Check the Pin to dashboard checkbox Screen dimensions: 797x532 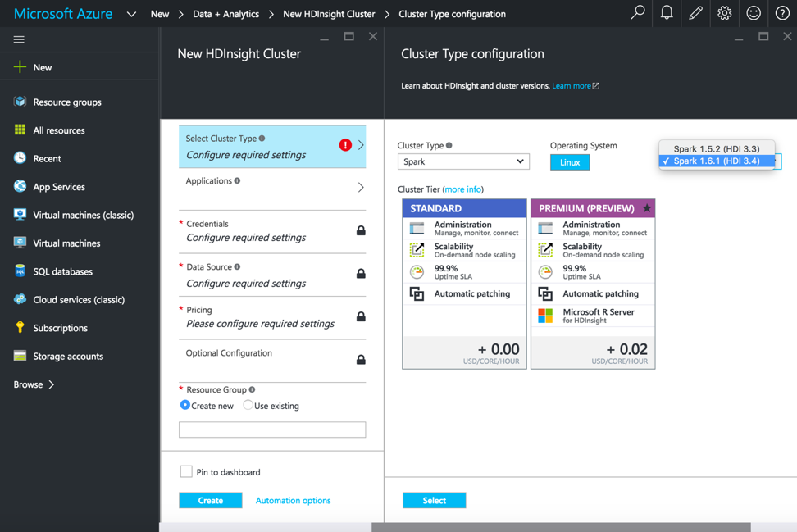click(187, 471)
